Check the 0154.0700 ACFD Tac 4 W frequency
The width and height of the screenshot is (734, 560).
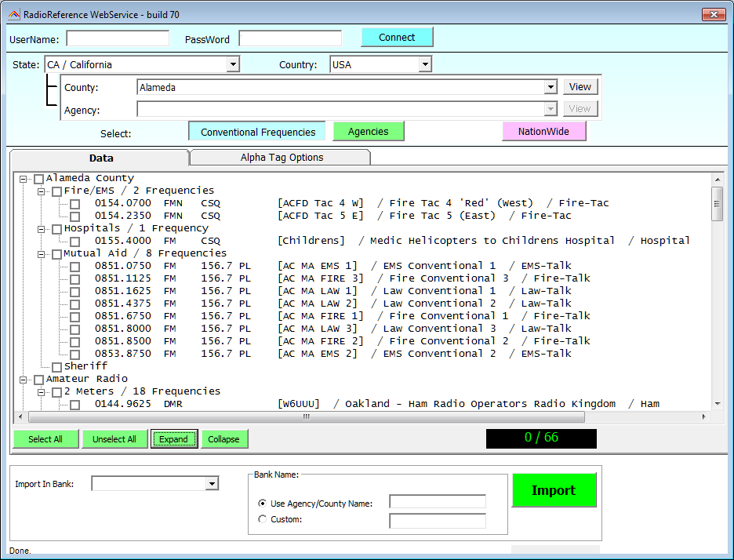click(75, 204)
